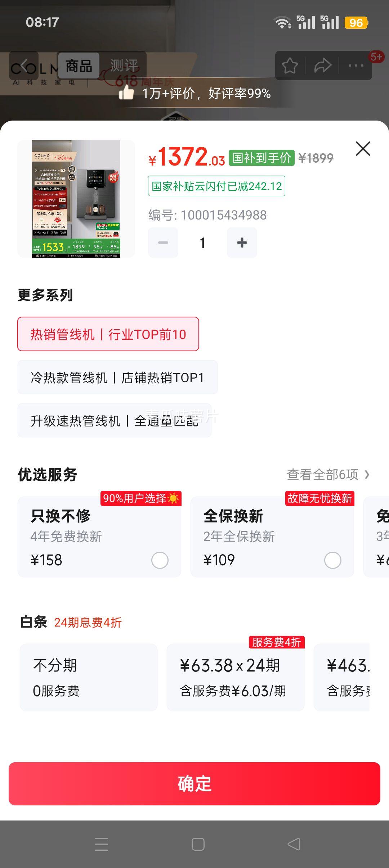Image resolution: width=389 pixels, height=868 pixels.
Task: Tap the thumbs-up review rating icon
Action: point(126,93)
